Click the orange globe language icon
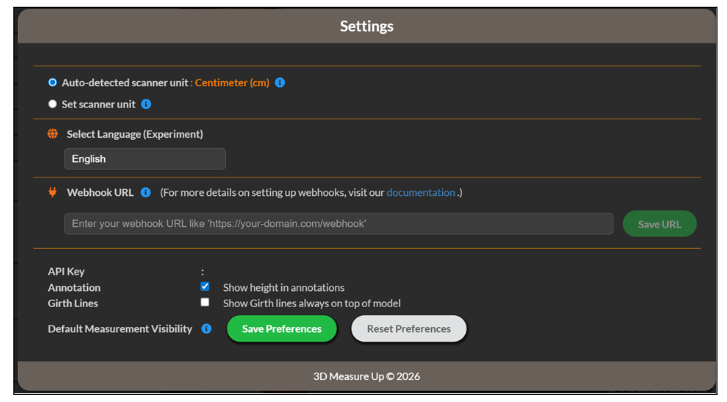The image size is (727, 402). (53, 134)
